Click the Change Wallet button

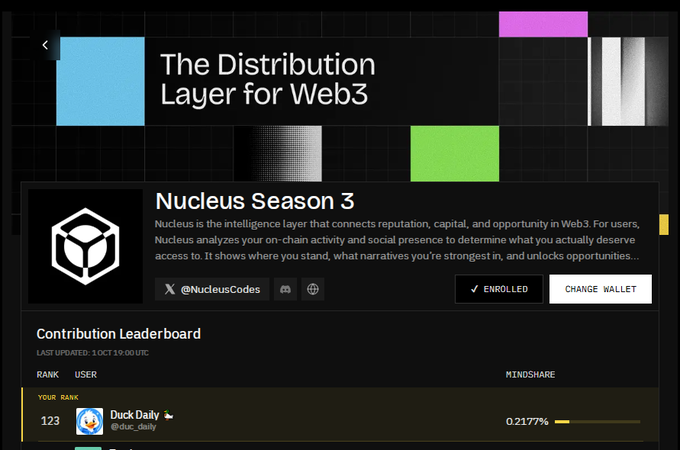pos(600,289)
